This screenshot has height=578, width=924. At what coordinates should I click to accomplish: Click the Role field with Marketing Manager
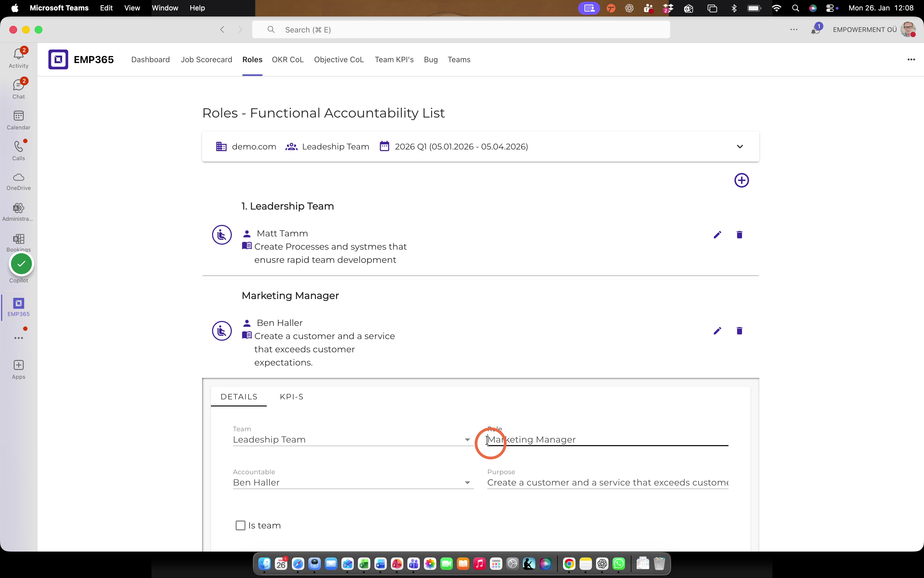click(607, 440)
